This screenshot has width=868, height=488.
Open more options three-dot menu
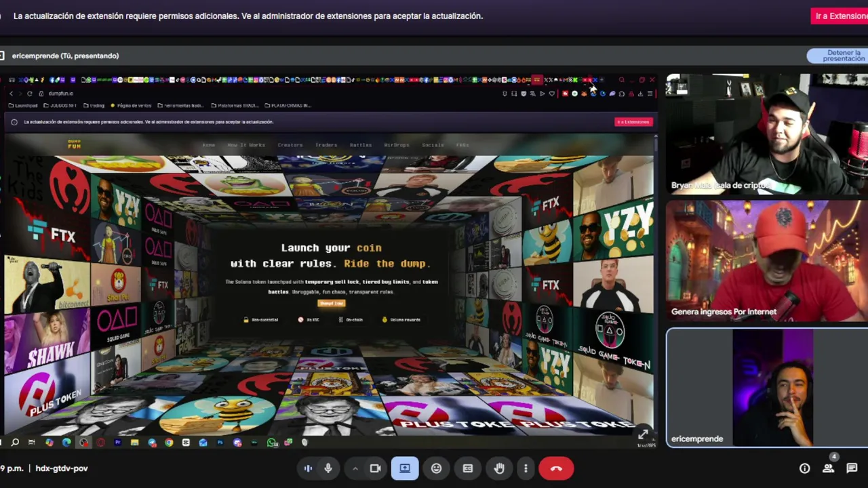(526, 468)
